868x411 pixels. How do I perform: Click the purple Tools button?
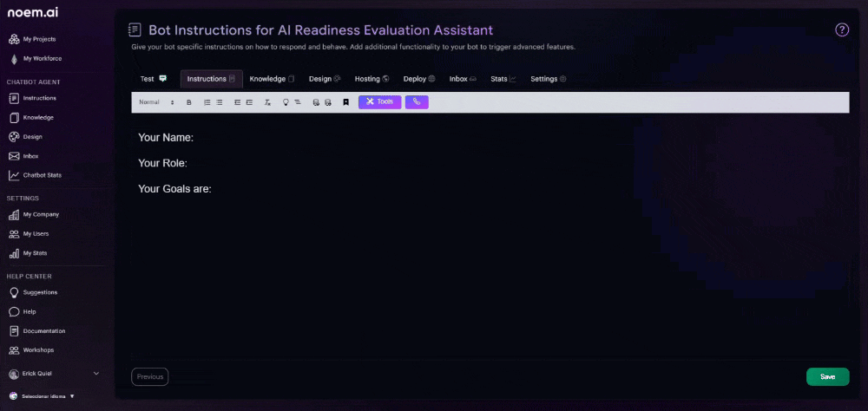(x=379, y=102)
